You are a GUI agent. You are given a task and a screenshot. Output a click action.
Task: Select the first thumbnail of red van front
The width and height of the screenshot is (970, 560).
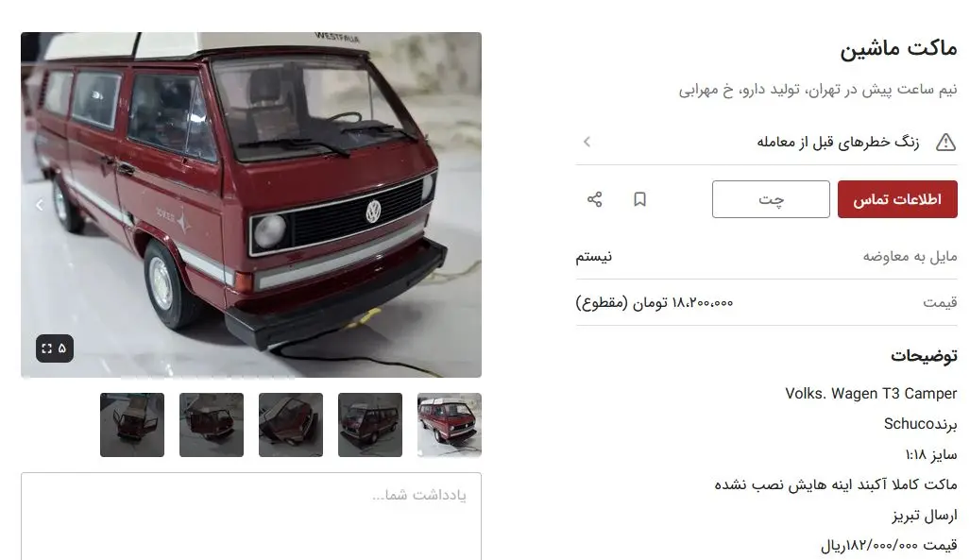[x=450, y=425]
